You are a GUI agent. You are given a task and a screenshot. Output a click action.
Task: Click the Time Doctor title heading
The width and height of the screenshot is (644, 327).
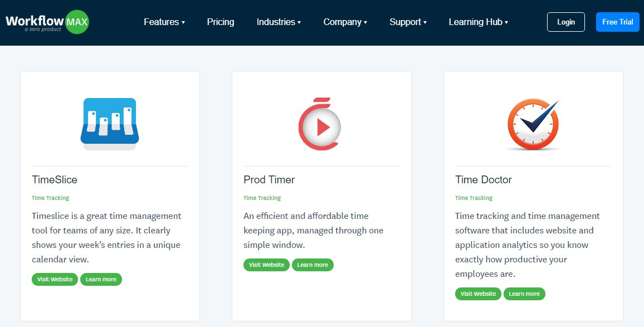point(484,180)
